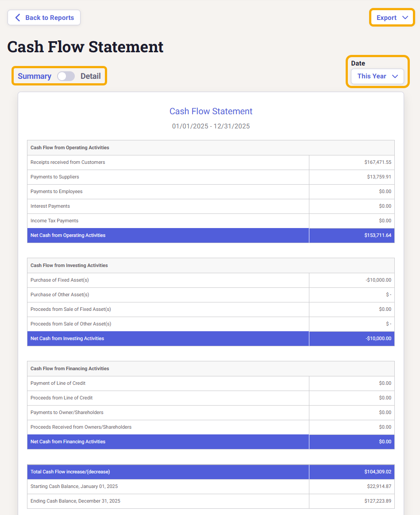420x515 pixels.
Task: Select the Net Cash from Operating Activities row
Action: coord(68,235)
